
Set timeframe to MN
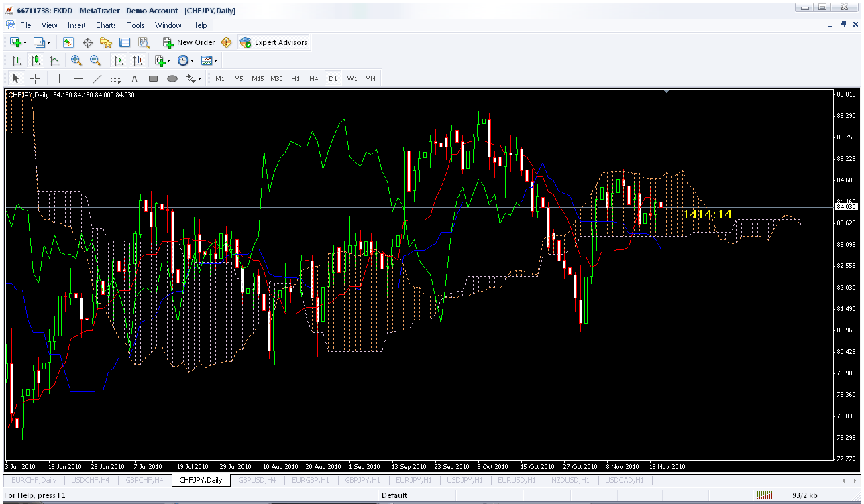(x=370, y=78)
